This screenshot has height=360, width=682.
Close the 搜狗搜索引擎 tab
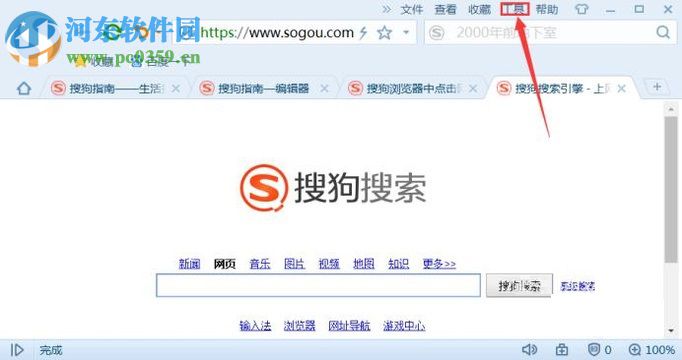[622, 89]
